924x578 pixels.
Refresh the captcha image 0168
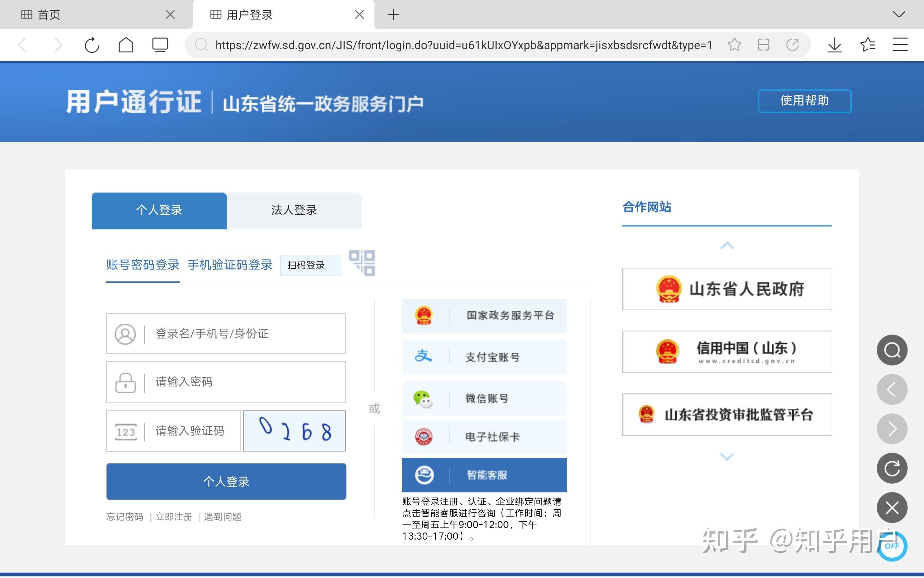(295, 431)
